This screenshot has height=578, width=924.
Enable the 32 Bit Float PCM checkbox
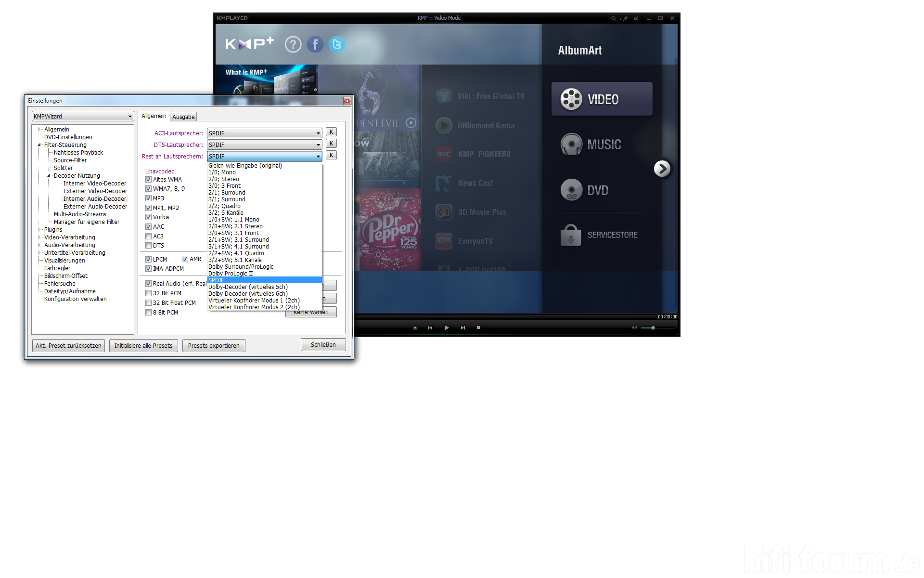[148, 302]
